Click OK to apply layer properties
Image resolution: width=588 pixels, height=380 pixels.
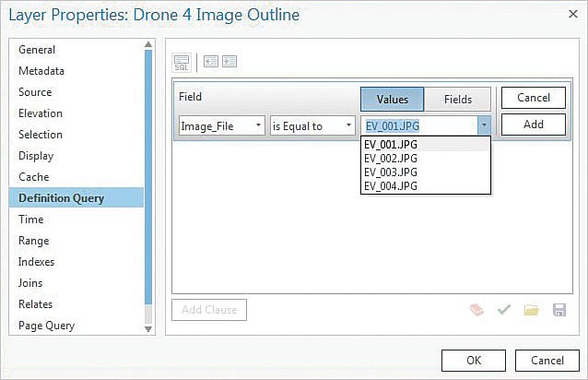click(473, 360)
